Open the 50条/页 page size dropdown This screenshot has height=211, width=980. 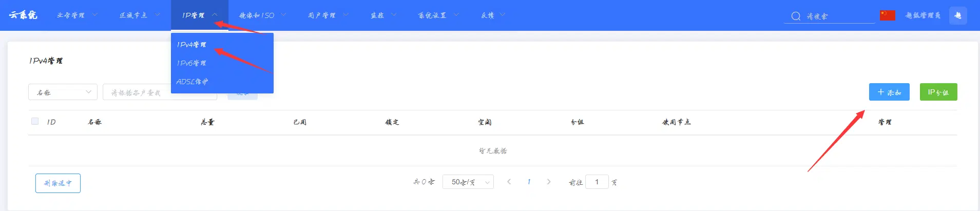(468, 182)
